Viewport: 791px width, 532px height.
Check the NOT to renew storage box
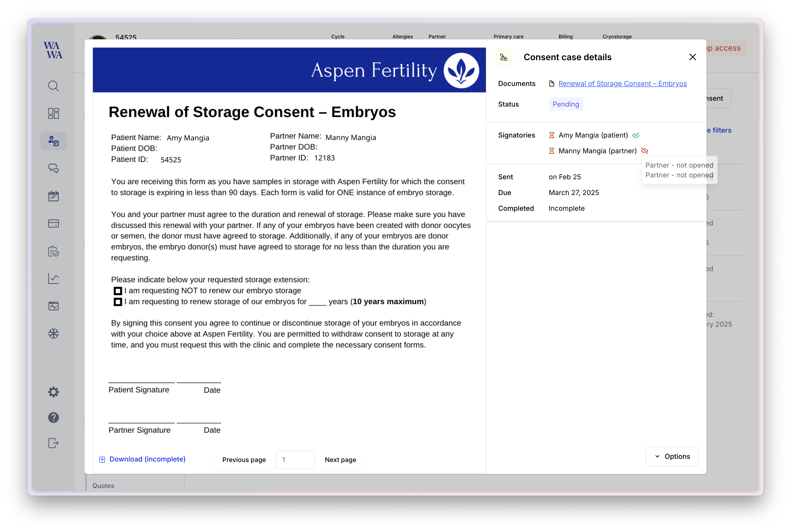pos(118,291)
